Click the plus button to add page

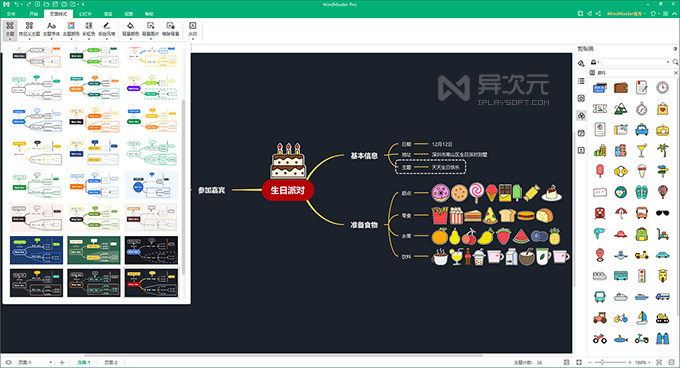click(62, 362)
